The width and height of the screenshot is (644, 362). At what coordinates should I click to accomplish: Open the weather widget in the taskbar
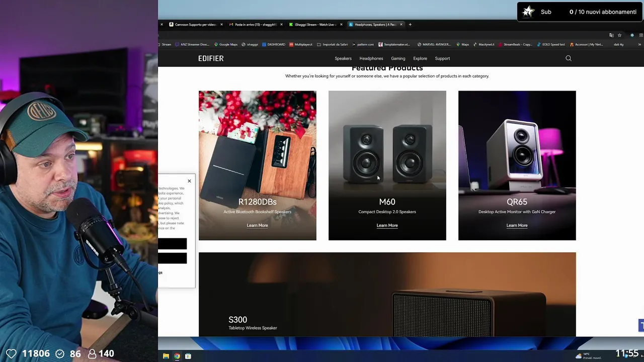[x=589, y=356]
